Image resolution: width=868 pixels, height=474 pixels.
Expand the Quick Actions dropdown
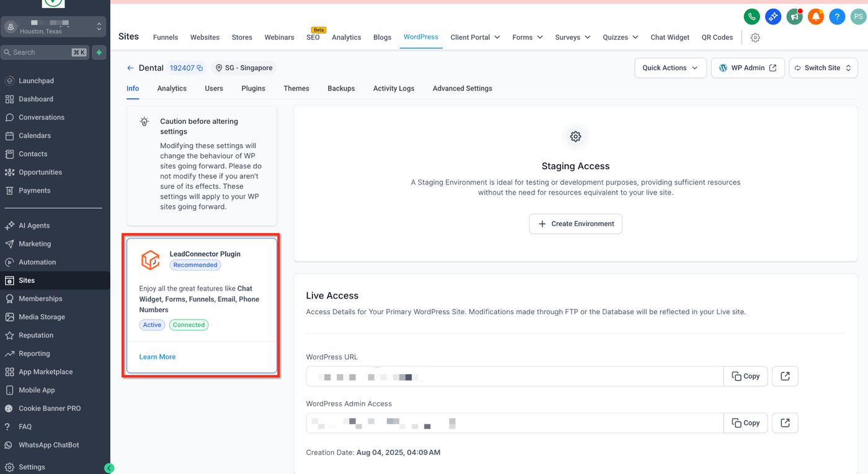[670, 68]
